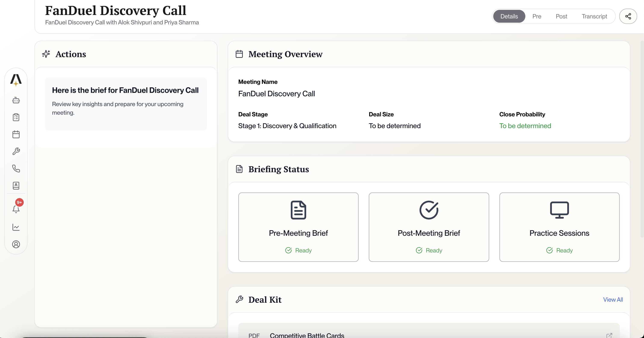Screen dimensions: 644x338
Task: Open the phone calls sidebar icon
Action: (16, 168)
